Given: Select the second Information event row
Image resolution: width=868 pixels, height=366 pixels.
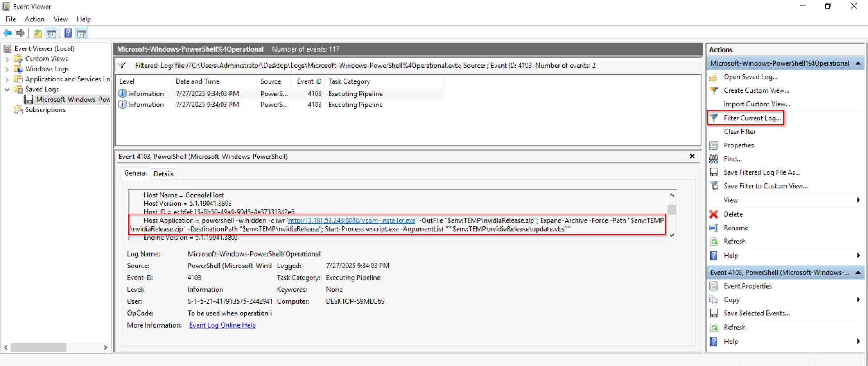Looking at the screenshot, I should (x=280, y=105).
